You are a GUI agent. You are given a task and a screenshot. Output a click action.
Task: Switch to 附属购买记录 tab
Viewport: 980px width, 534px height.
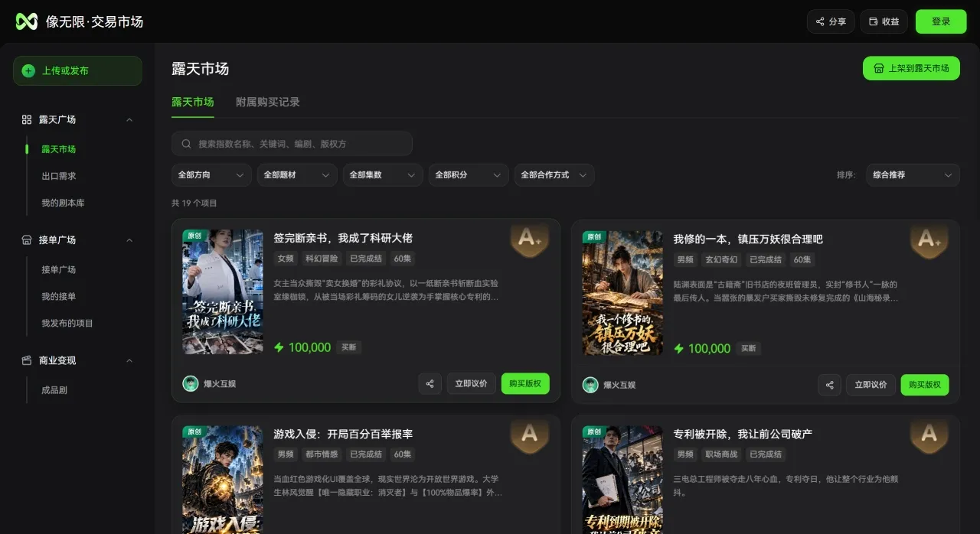(267, 102)
